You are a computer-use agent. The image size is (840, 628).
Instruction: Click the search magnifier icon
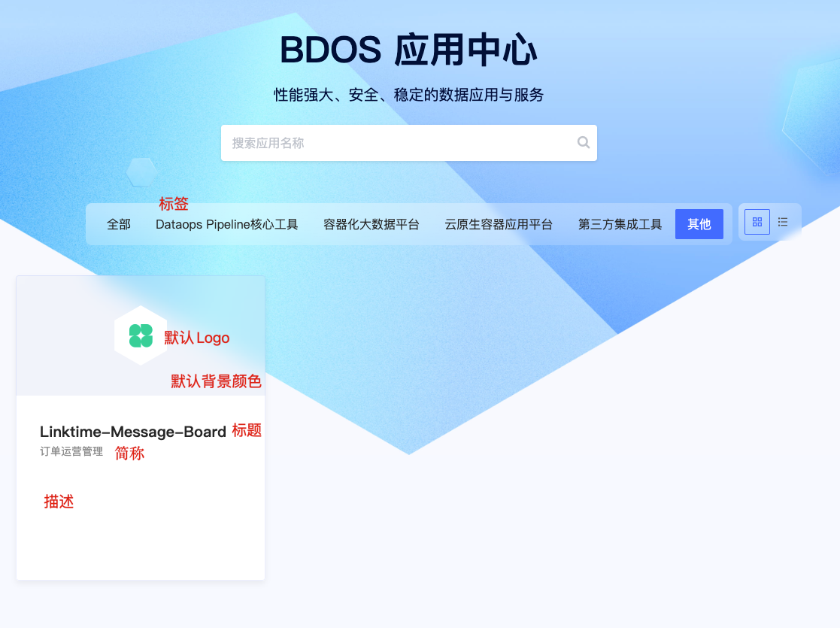pos(584,143)
